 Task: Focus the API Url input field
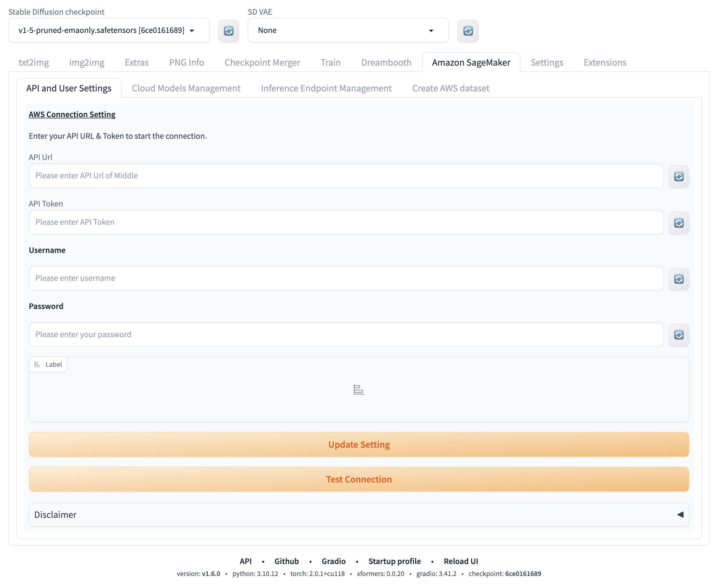[x=346, y=175]
